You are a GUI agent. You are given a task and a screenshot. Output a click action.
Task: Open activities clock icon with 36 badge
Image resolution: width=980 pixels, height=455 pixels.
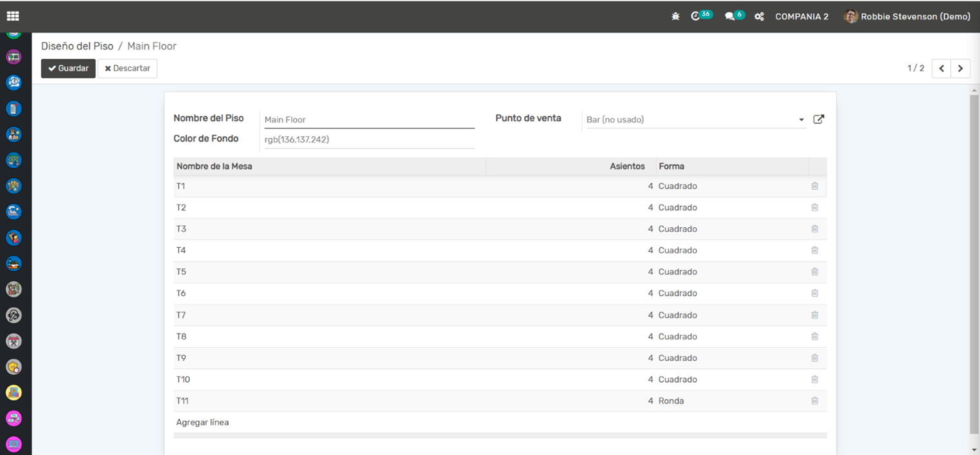click(x=696, y=17)
